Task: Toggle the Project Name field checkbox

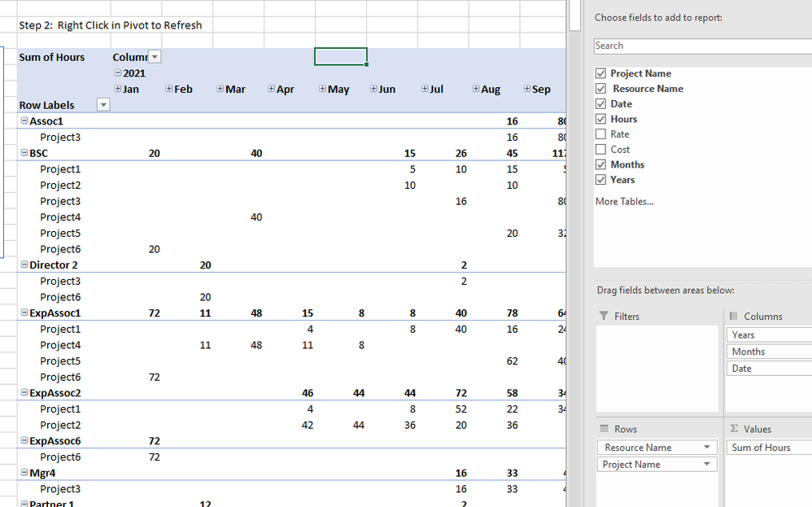Action: [x=600, y=73]
